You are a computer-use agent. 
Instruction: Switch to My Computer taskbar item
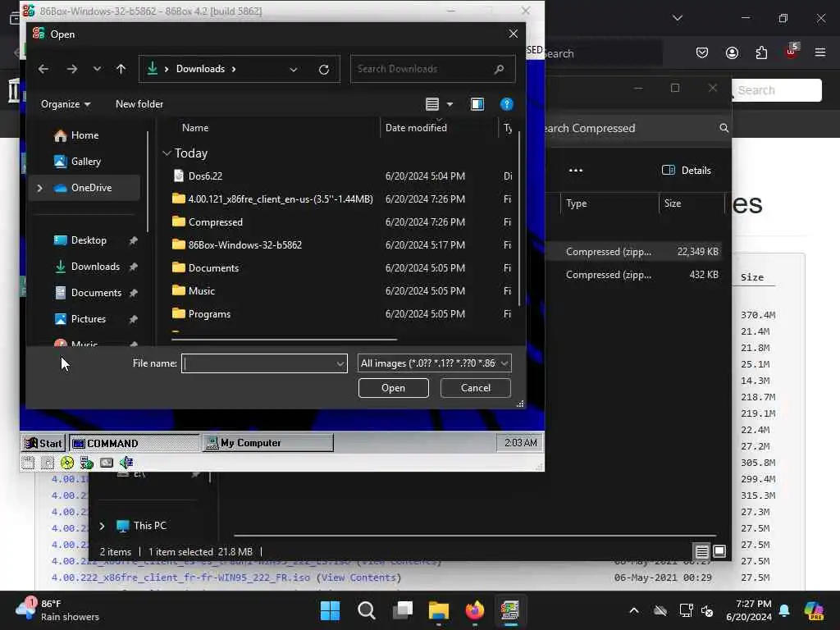tap(268, 444)
